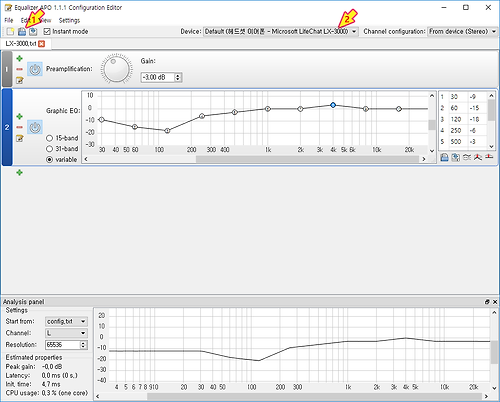Click Analysis graph horizontal scrollbar left arrow
Image resolution: width=500 pixels, height=402 pixels.
(x=98, y=396)
